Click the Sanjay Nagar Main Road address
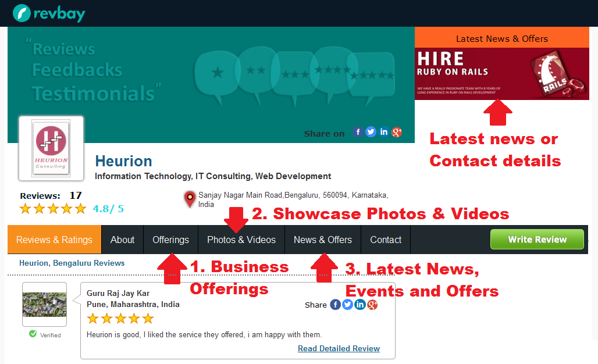Viewport: 598px width, 364px height. [293, 199]
